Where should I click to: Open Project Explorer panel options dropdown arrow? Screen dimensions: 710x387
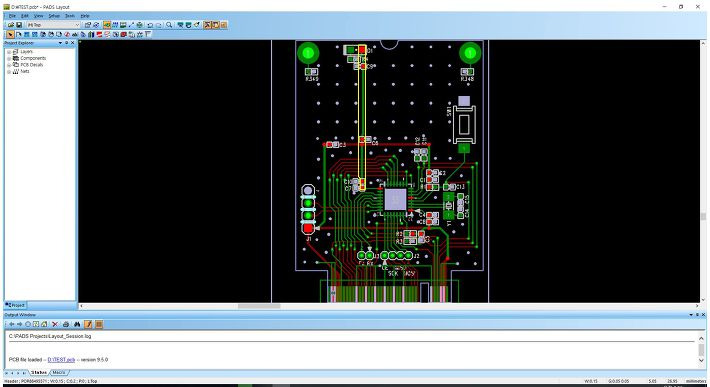60,43
